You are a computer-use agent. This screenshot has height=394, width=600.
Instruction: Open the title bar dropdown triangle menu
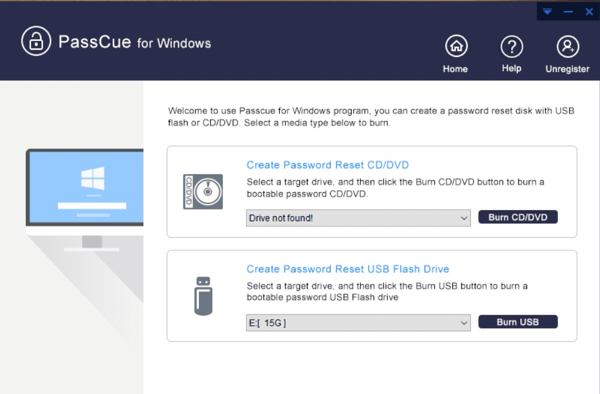(548, 12)
